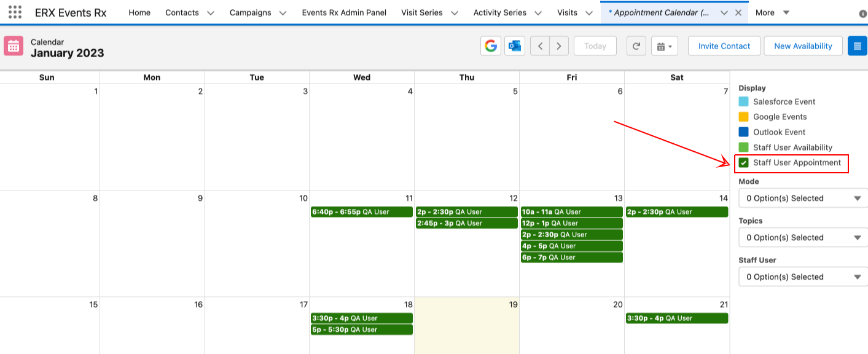The width and height of the screenshot is (868, 354).
Task: Open the Mode options dropdown
Action: (x=803, y=199)
